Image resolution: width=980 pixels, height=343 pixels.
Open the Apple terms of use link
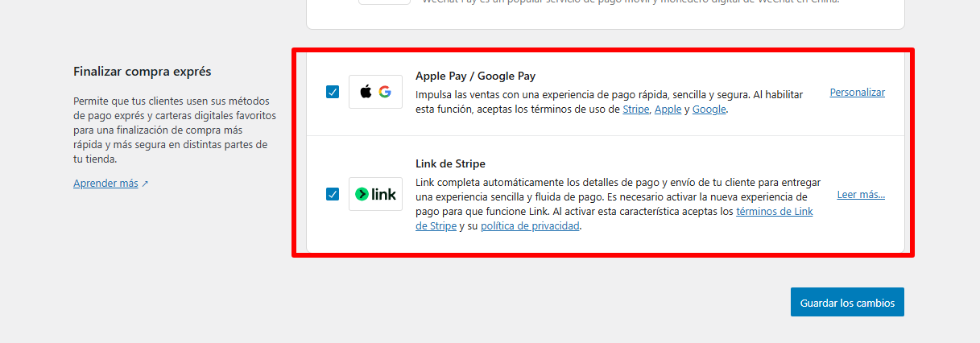click(x=668, y=110)
